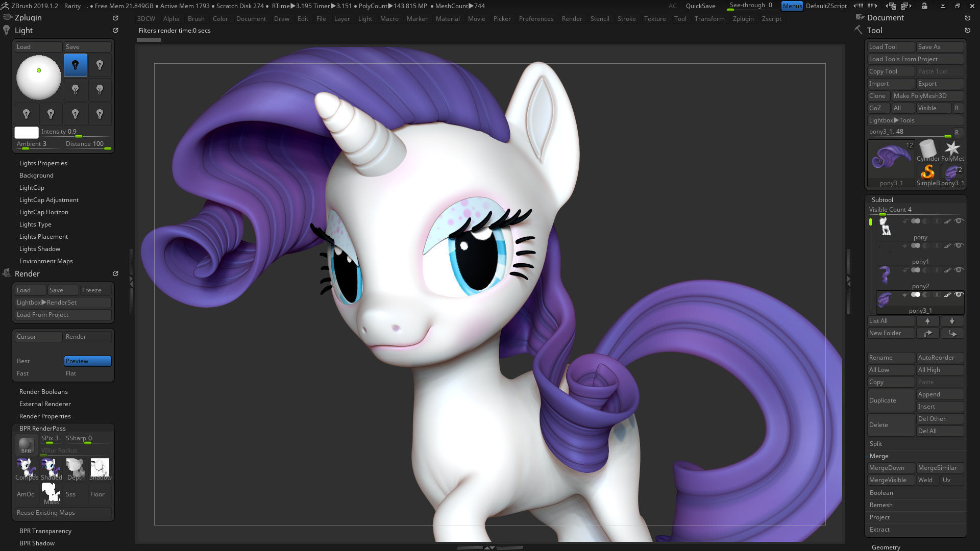Viewport: 980px width, 551px height.
Task: Click the BPR render button icon
Action: click(26, 445)
